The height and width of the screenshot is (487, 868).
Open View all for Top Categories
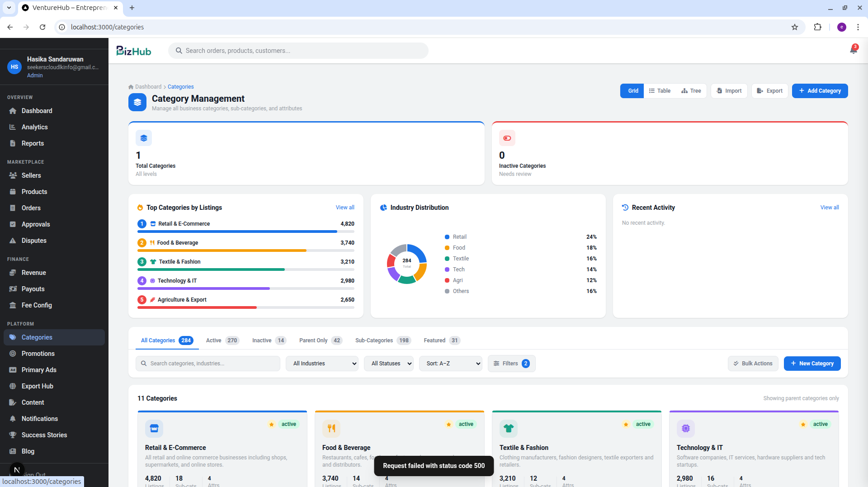tap(345, 208)
